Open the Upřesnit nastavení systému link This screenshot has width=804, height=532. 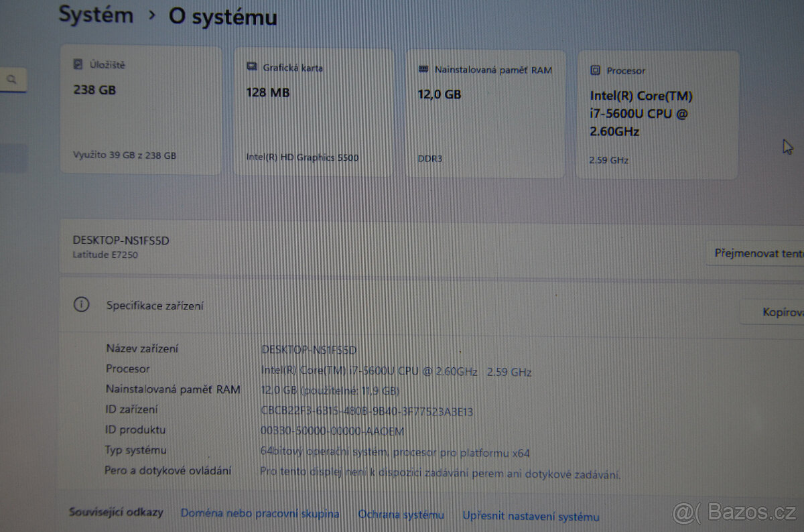(x=531, y=517)
